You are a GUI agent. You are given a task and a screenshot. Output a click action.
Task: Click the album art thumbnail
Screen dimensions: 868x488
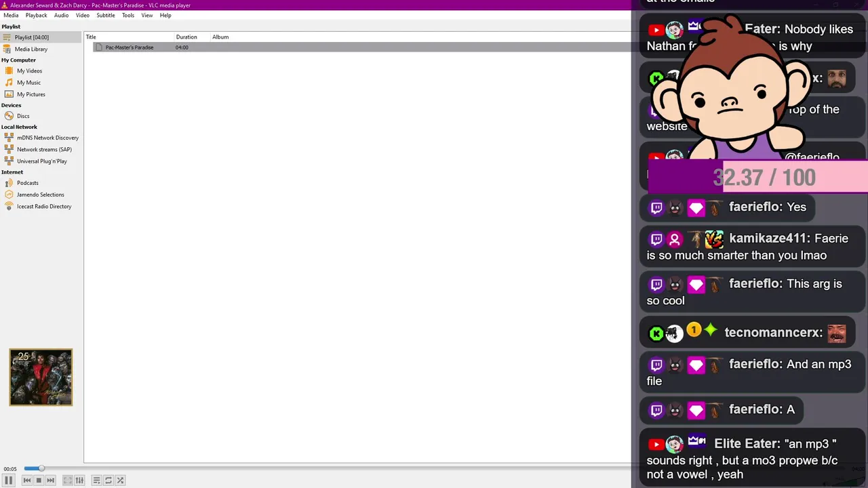(41, 378)
